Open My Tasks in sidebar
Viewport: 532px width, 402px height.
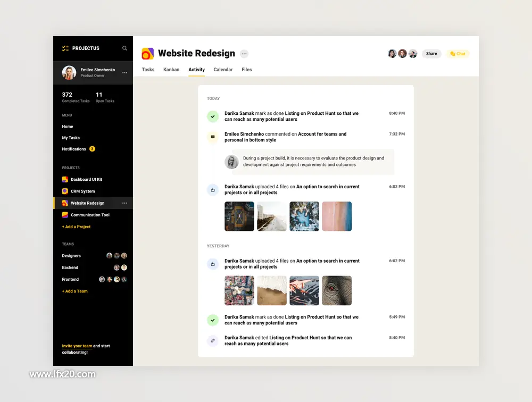(x=71, y=138)
